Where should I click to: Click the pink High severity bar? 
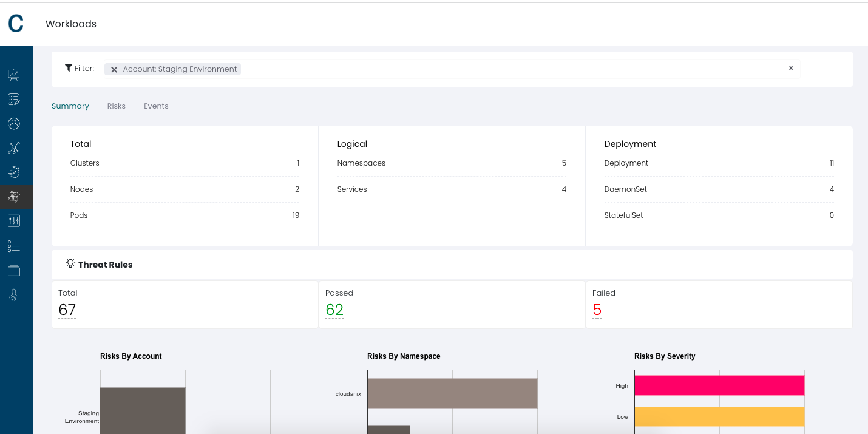[719, 385]
